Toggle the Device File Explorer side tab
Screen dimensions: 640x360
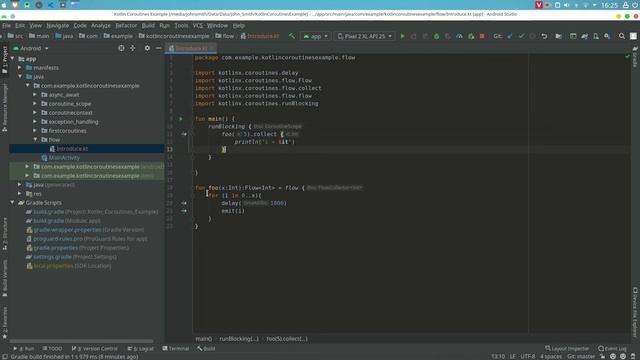tap(635, 312)
